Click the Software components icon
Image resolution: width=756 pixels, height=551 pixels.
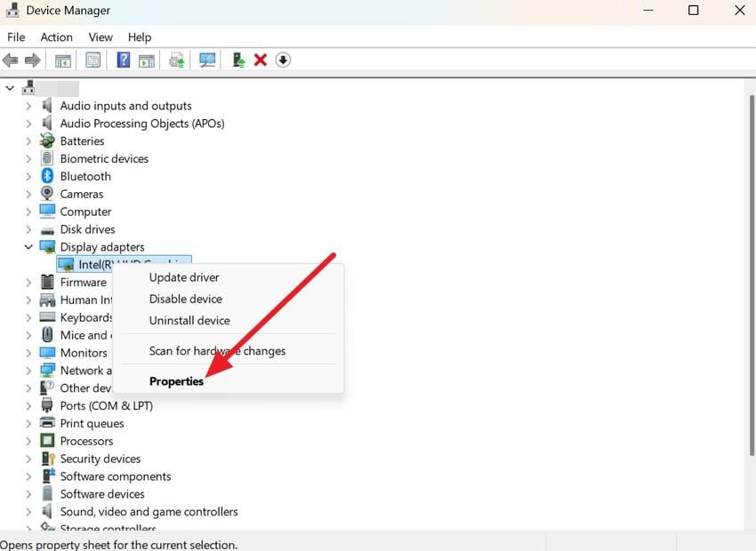[x=48, y=475]
